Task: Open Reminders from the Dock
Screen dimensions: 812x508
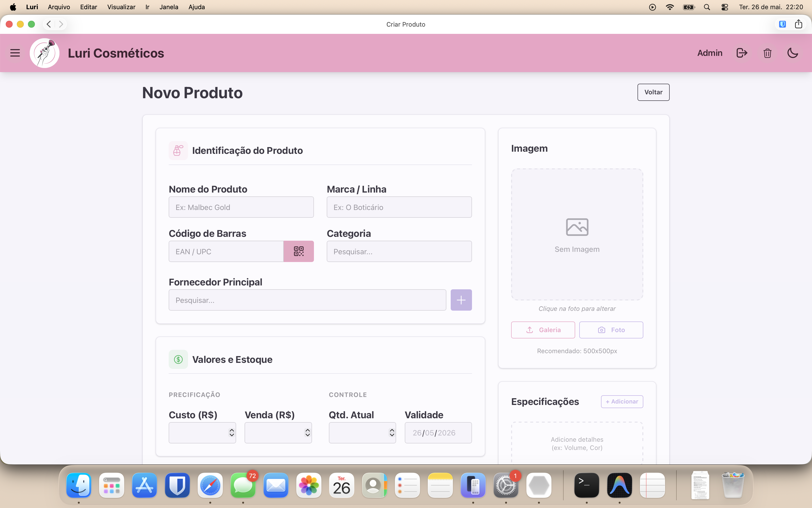Action: pos(408,485)
